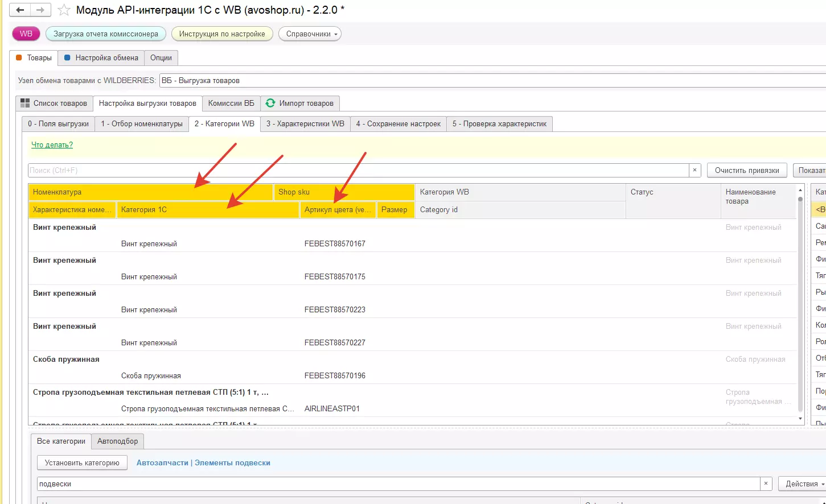
Task: Click the Shop sku column header
Action: [x=344, y=192]
